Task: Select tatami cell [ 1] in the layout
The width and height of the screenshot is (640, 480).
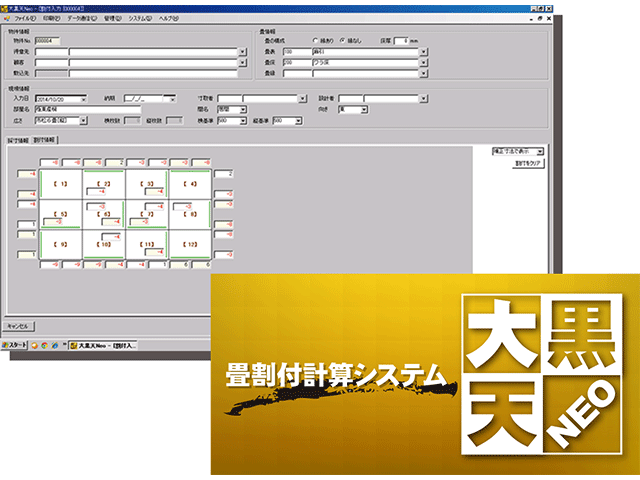Action: [x=60, y=184]
